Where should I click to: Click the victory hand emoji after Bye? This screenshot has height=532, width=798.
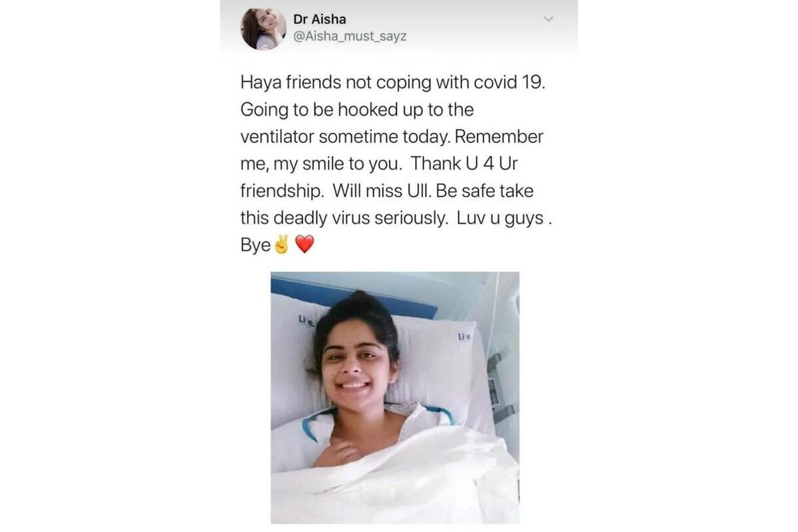(282, 245)
